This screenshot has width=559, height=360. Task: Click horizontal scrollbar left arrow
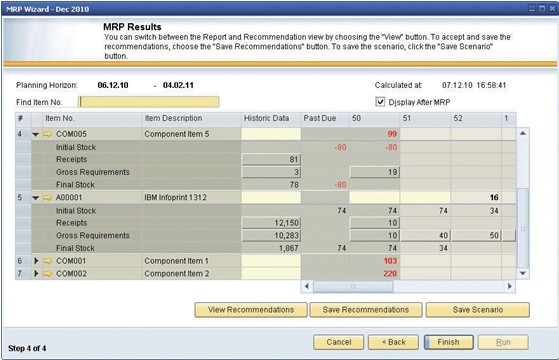[x=307, y=286]
